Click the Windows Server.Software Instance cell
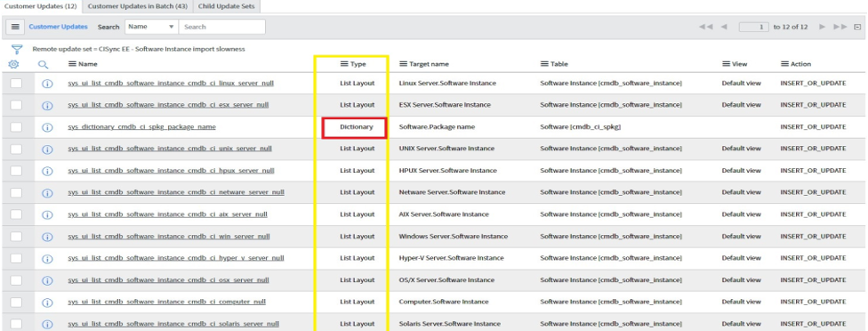The width and height of the screenshot is (868, 331). pyautogui.click(x=454, y=236)
